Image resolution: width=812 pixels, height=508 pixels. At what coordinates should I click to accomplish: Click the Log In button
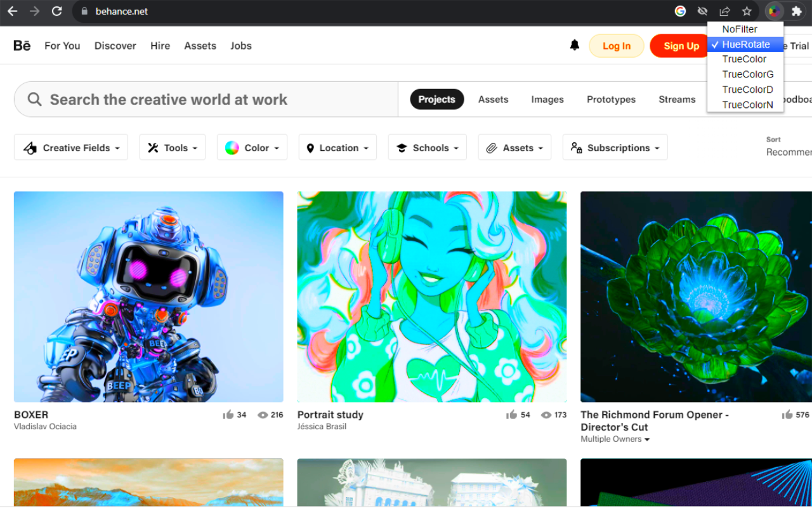coord(616,45)
